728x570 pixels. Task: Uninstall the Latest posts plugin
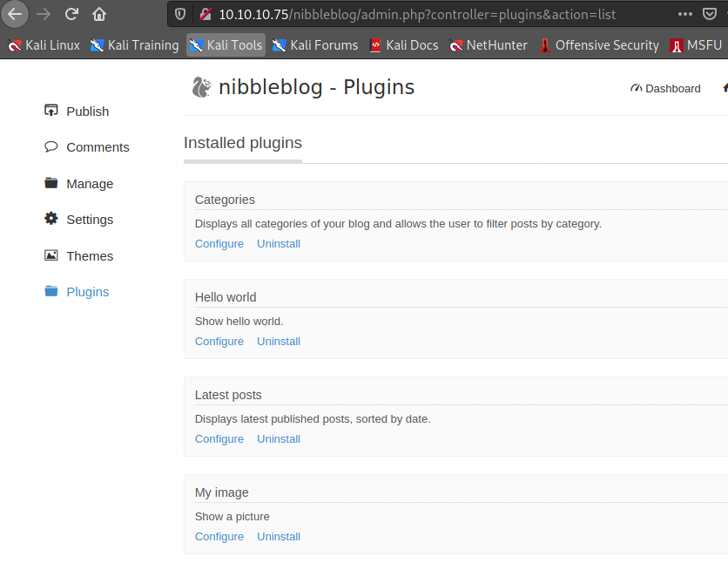(279, 439)
